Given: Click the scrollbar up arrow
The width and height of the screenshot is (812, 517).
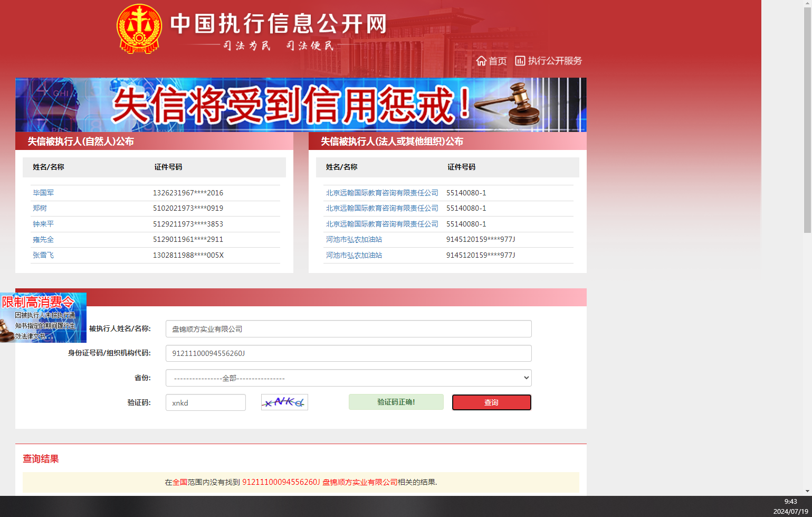Looking at the screenshot, I should pos(807,4).
